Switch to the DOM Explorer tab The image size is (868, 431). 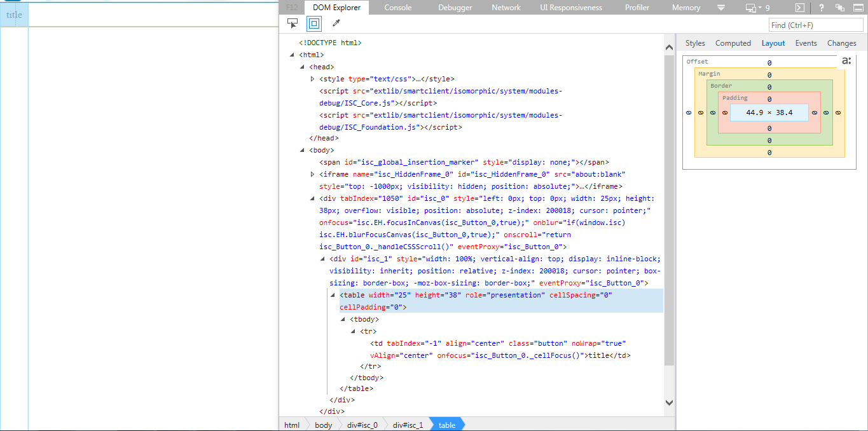(336, 8)
